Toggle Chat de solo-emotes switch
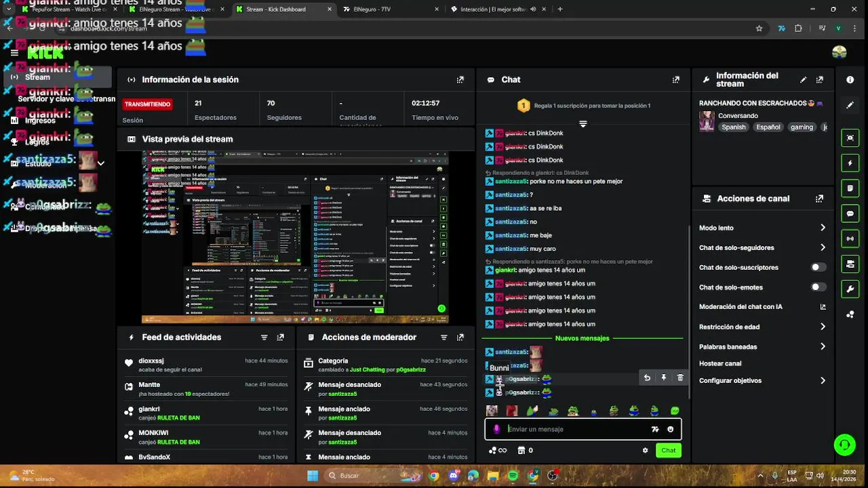 pos(818,287)
